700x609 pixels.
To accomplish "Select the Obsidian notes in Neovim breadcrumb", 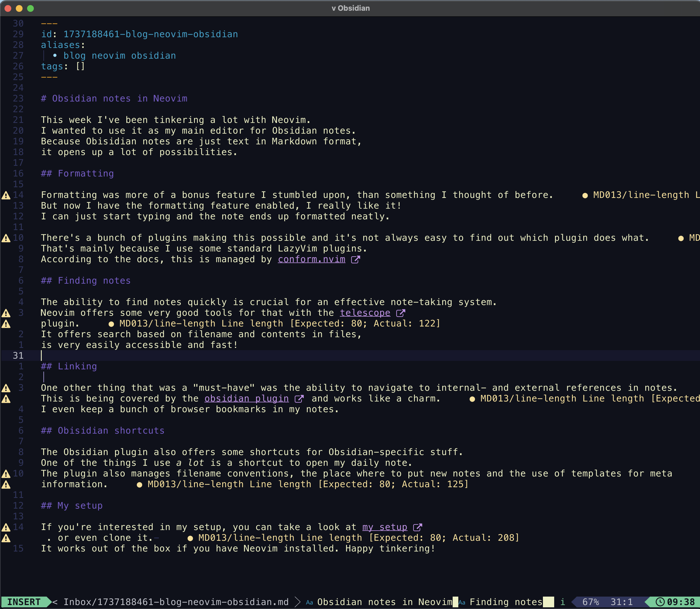I will point(384,601).
